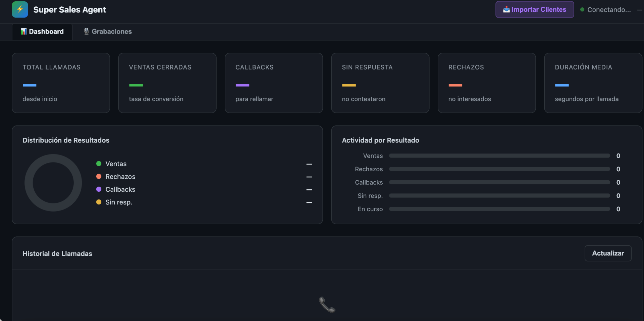
Task: Open Importar Clientes dialog
Action: [535, 9]
